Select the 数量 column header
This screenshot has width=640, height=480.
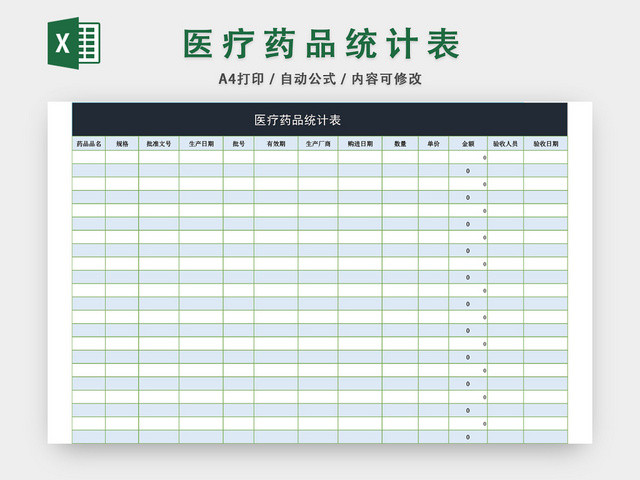[400, 144]
